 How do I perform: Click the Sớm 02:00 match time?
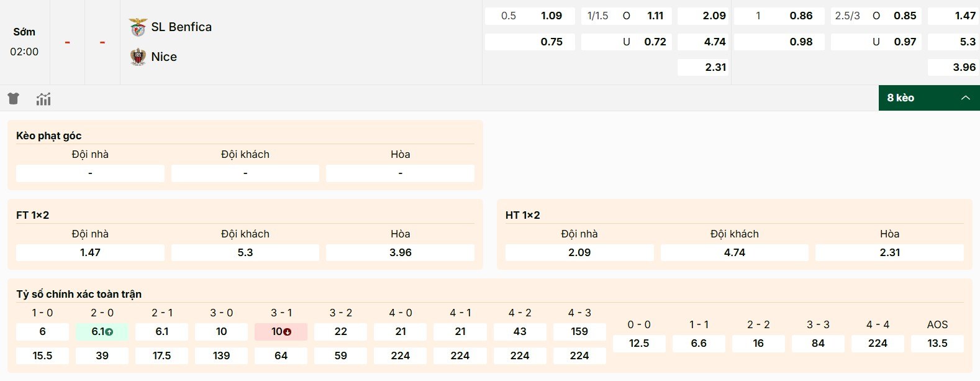(x=24, y=41)
